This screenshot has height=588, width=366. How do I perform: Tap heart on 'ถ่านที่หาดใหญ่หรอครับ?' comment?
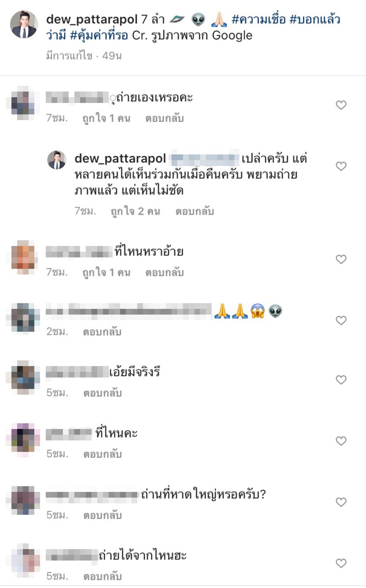pyautogui.click(x=341, y=502)
